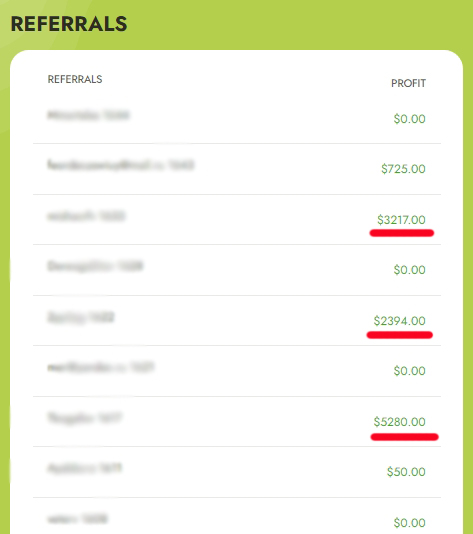Screen dimensions: 473x534
Task: Click the red highlight mark under $2394.00
Action: click(x=400, y=335)
